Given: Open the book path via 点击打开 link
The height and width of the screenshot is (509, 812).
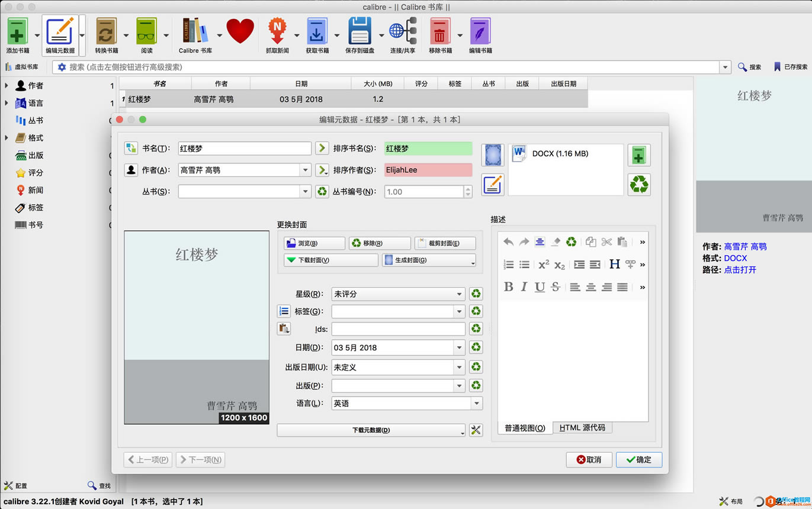Looking at the screenshot, I should pos(739,270).
